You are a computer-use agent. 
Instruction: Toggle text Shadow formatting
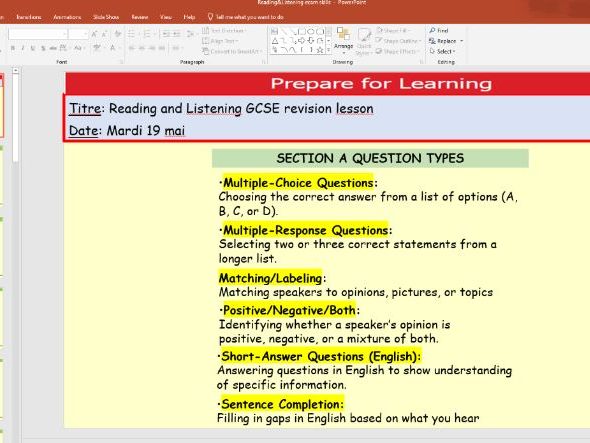[x=43, y=48]
